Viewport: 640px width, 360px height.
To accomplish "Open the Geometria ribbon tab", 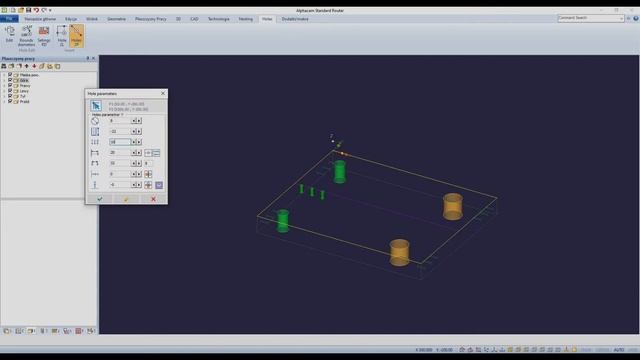I will [116, 19].
